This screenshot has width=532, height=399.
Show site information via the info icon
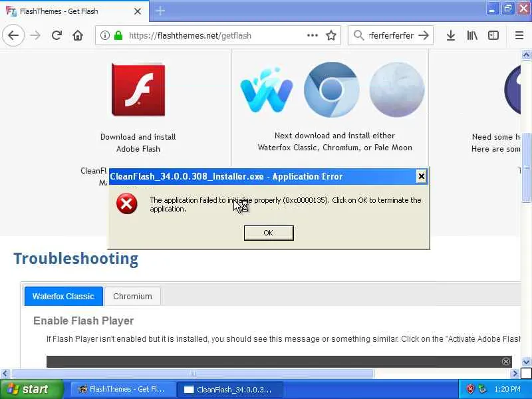pyautogui.click(x=105, y=35)
